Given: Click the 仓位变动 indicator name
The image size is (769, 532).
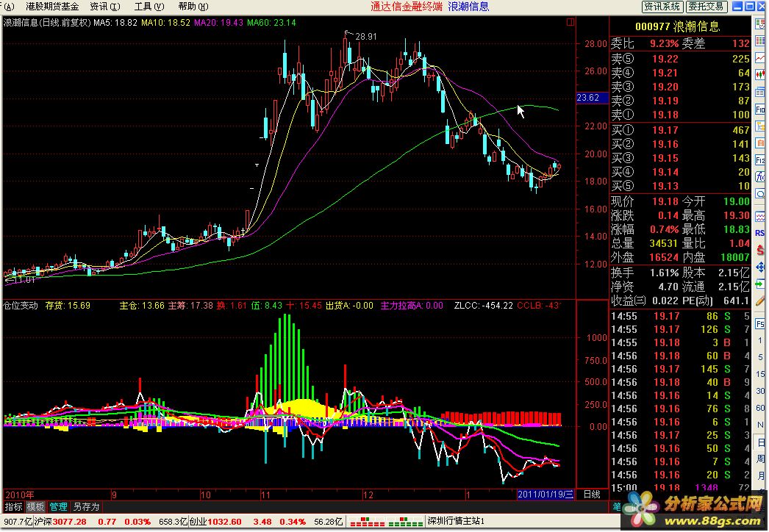Looking at the screenshot, I should point(21,306).
